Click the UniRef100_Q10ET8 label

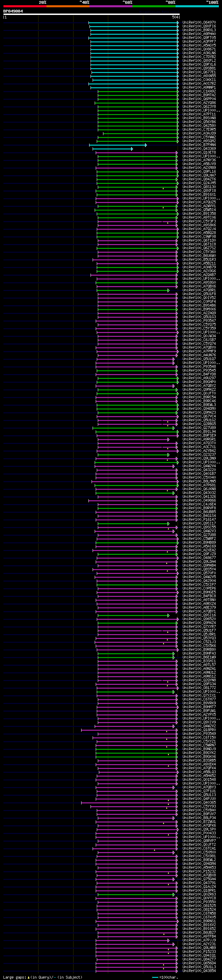[199, 153]
